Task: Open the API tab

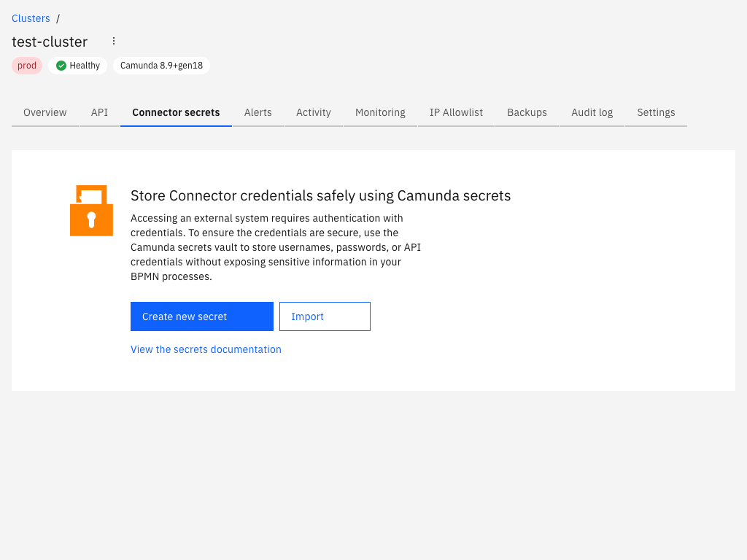Action: 99,113
